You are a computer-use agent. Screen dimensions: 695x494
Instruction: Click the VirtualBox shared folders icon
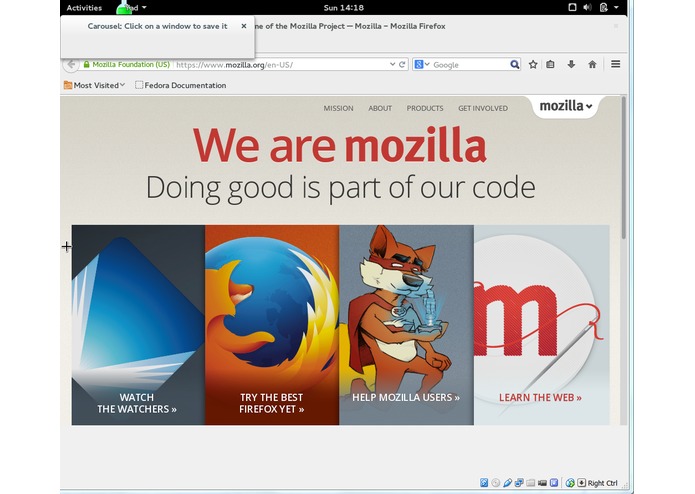(x=531, y=483)
